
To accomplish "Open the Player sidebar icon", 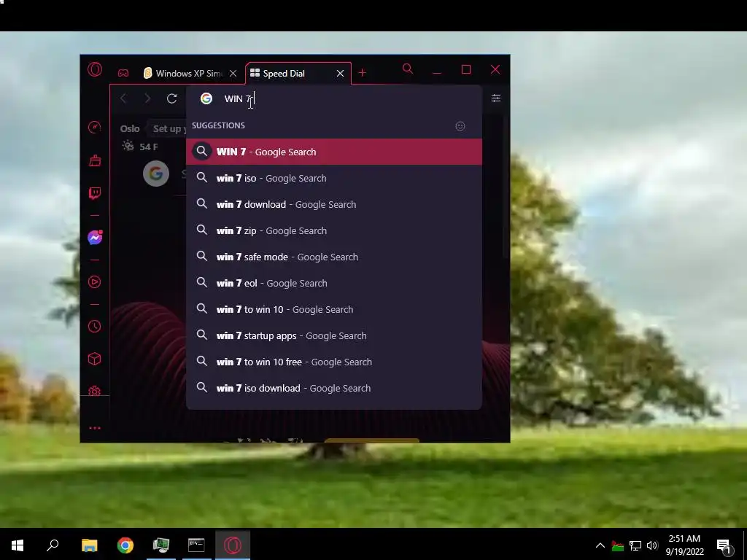I will click(95, 282).
